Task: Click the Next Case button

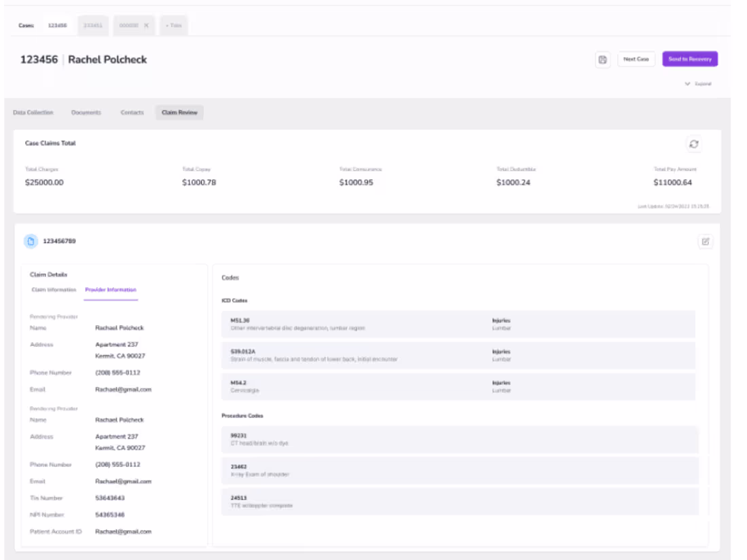Action: (636, 60)
